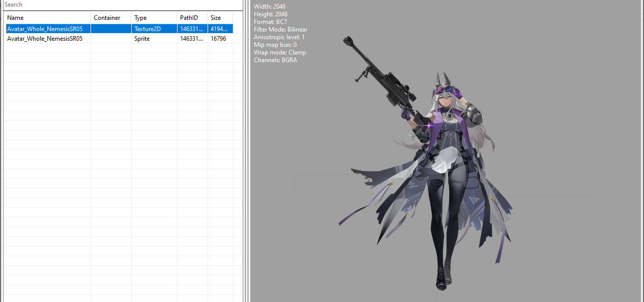Click the 'Mip map bias: 0' text

(275, 45)
